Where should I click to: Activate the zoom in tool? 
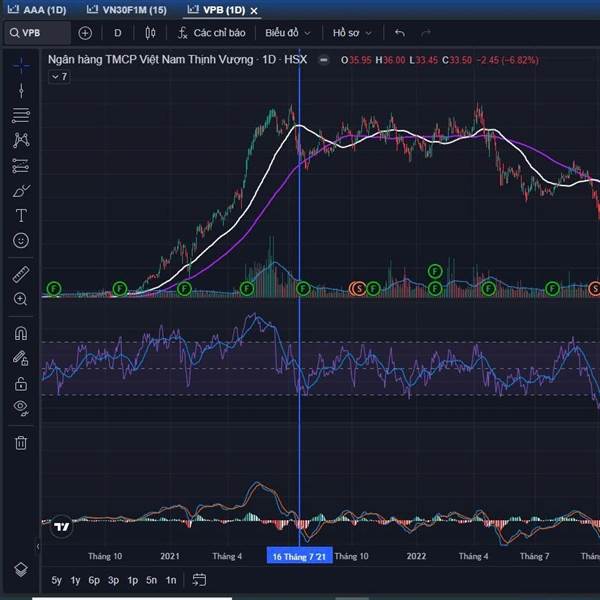pos(21,299)
